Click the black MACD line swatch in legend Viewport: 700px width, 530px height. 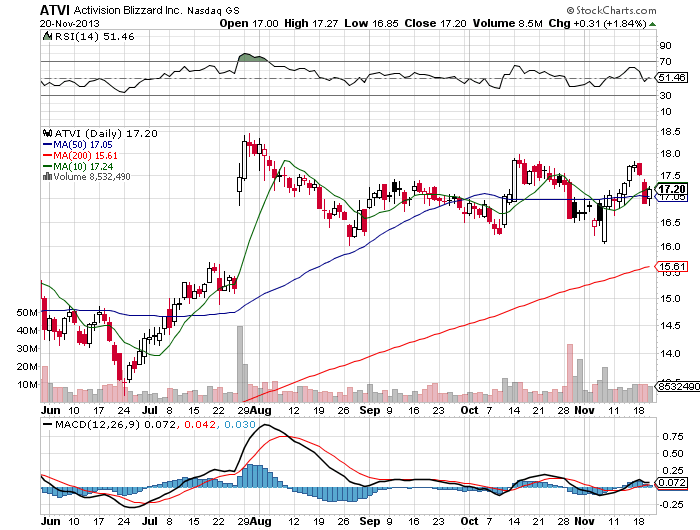[x=47, y=424]
